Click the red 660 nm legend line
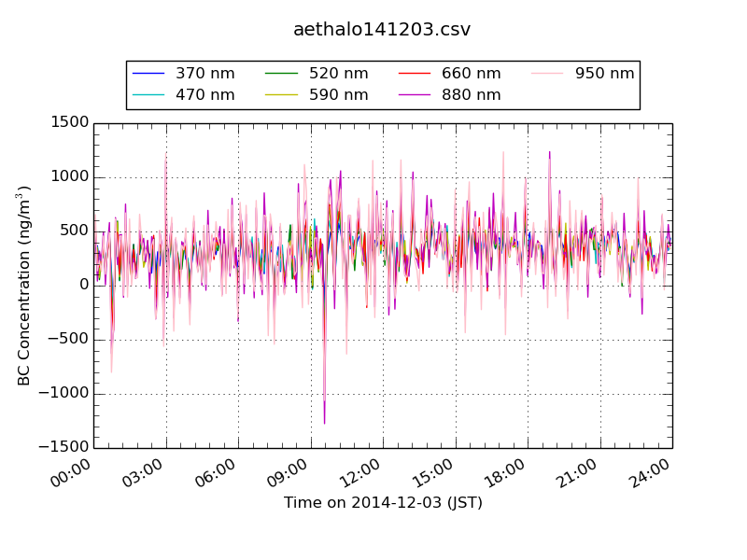The image size is (747, 560). (x=415, y=74)
